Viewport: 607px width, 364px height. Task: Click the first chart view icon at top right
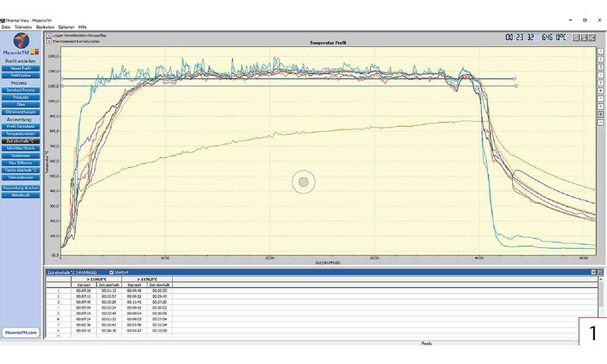576,38
